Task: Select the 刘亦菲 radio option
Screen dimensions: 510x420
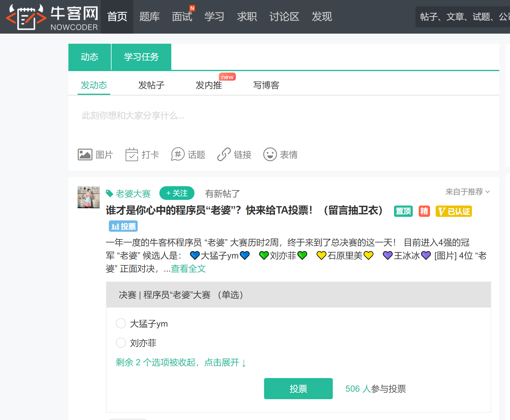Action: coord(121,343)
